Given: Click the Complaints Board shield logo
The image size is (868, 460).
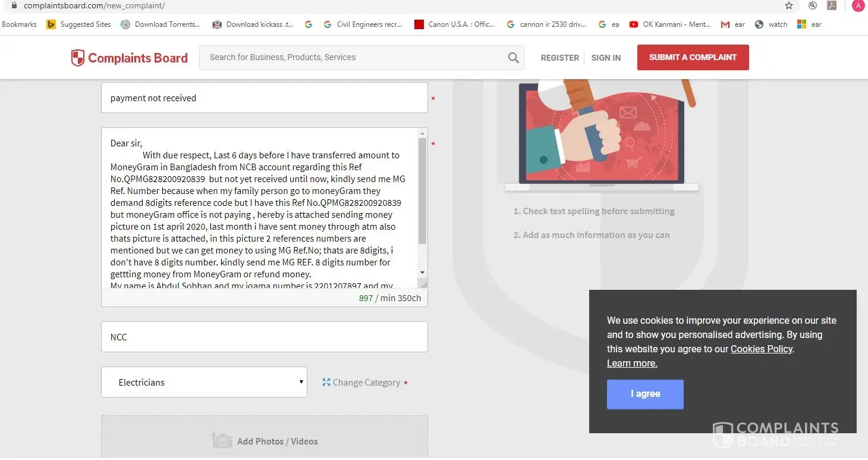Looking at the screenshot, I should pos(78,58).
